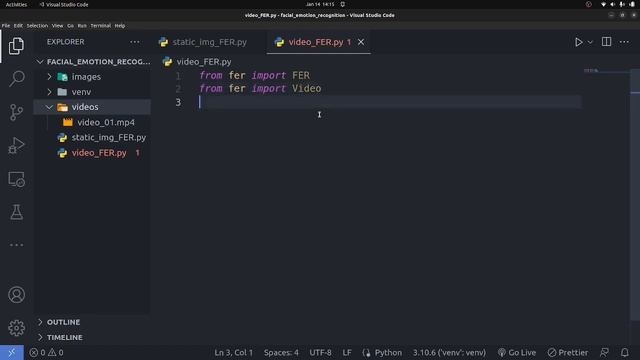Change end of line sequence LF
The image size is (640, 360).
click(347, 352)
